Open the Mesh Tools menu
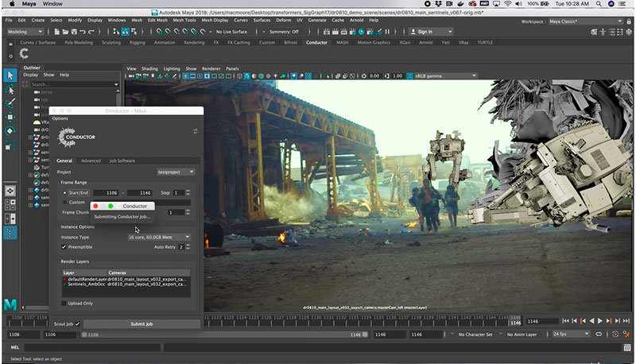Viewport: 636px width, 364px height. click(184, 20)
